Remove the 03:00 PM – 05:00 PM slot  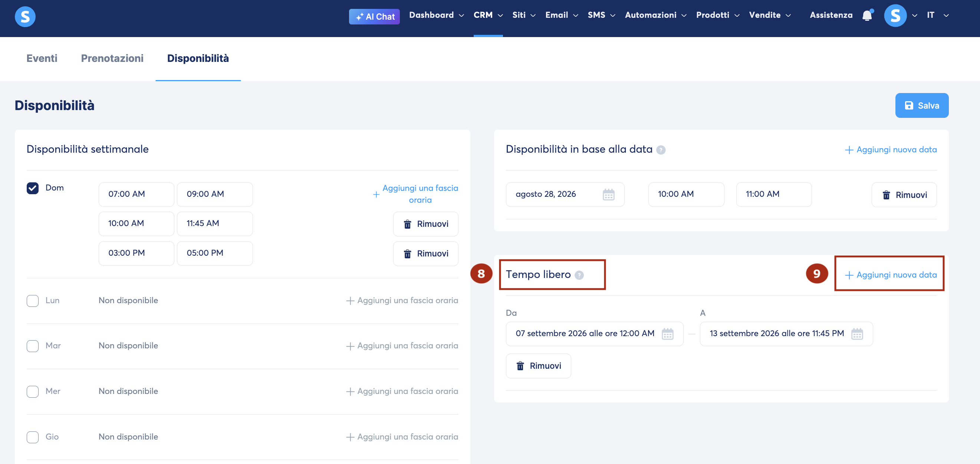pyautogui.click(x=425, y=253)
